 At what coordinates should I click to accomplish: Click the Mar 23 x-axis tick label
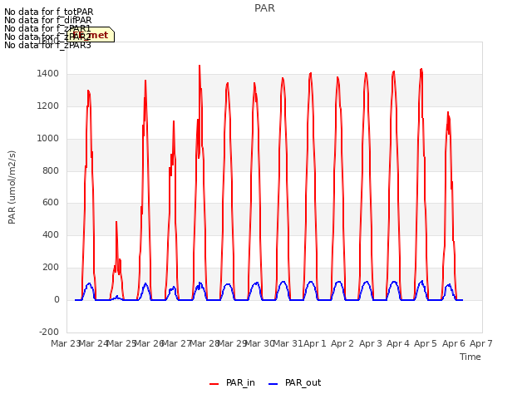66,343
